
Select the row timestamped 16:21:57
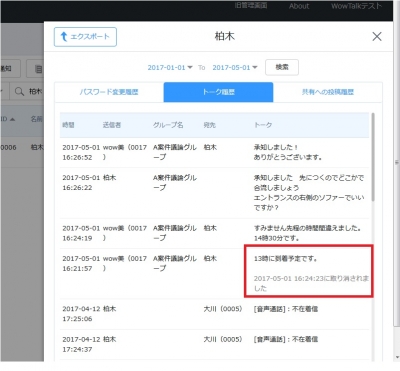click(215, 274)
